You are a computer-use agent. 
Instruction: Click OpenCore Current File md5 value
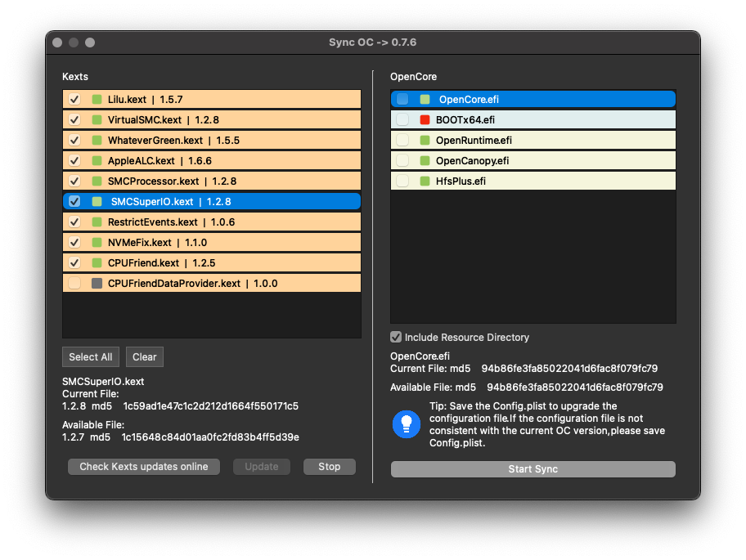point(569,369)
